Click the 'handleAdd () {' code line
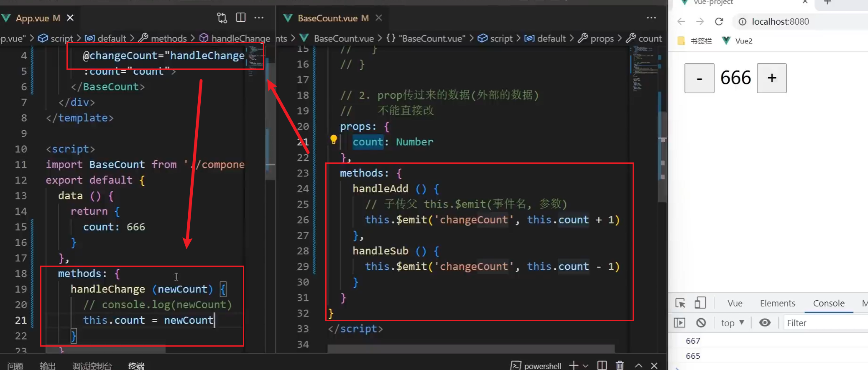Image resolution: width=868 pixels, height=370 pixels. (396, 189)
